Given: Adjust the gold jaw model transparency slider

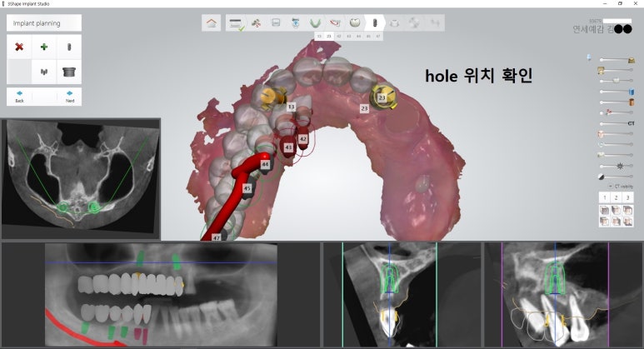Looking at the screenshot, I should 616,60.
